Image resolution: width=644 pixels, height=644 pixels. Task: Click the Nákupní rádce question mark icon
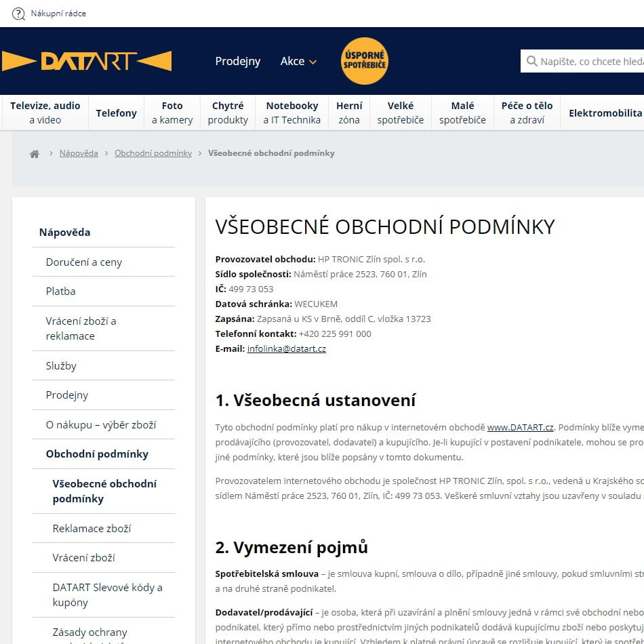click(18, 14)
